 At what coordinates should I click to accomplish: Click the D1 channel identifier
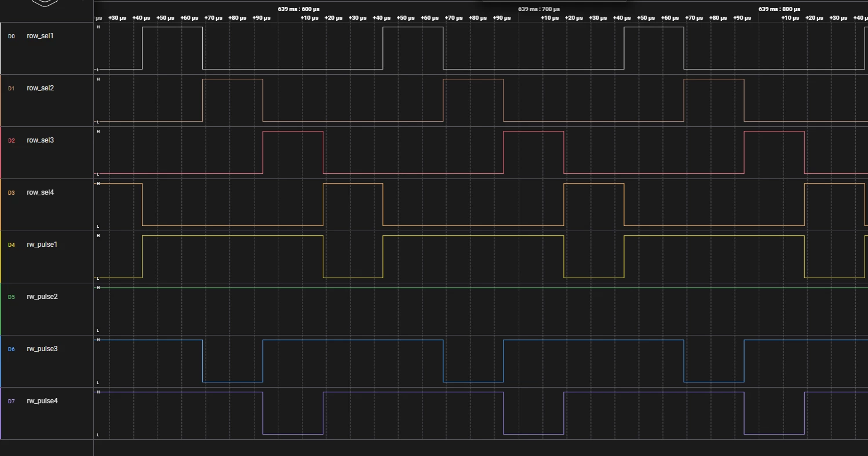(x=11, y=89)
